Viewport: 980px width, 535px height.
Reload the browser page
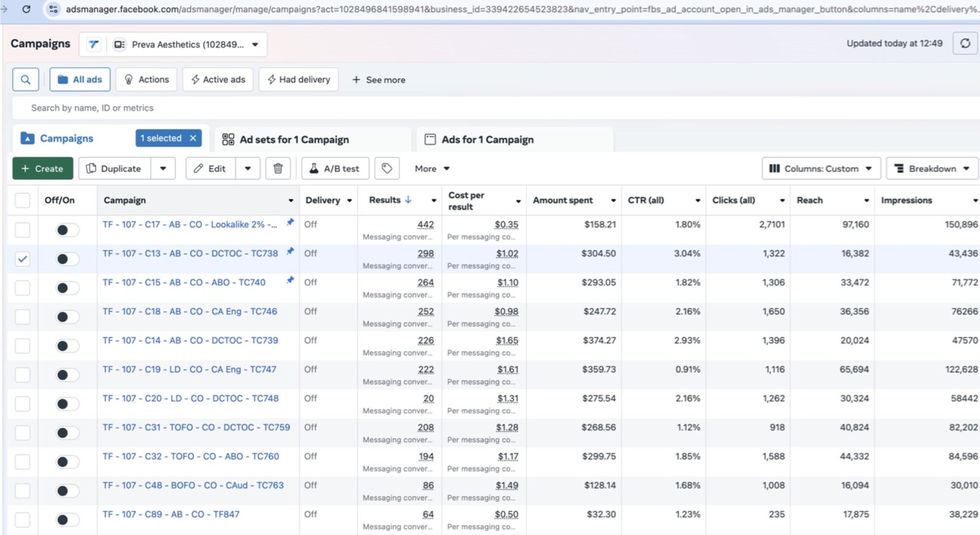click(26, 9)
